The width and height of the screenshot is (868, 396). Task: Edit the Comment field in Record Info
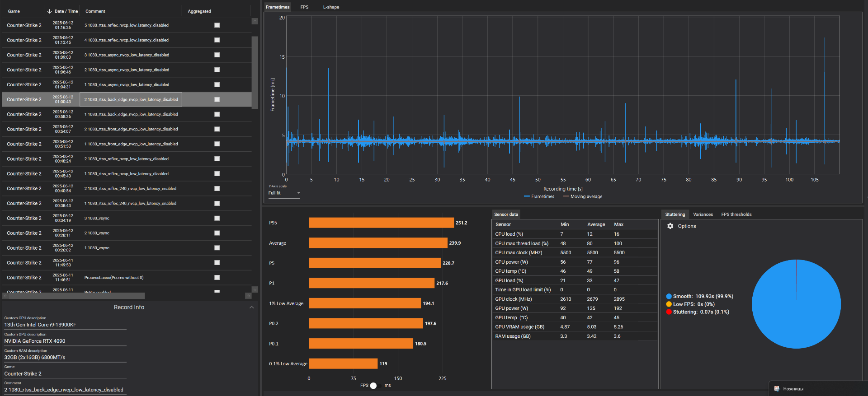[65, 390]
